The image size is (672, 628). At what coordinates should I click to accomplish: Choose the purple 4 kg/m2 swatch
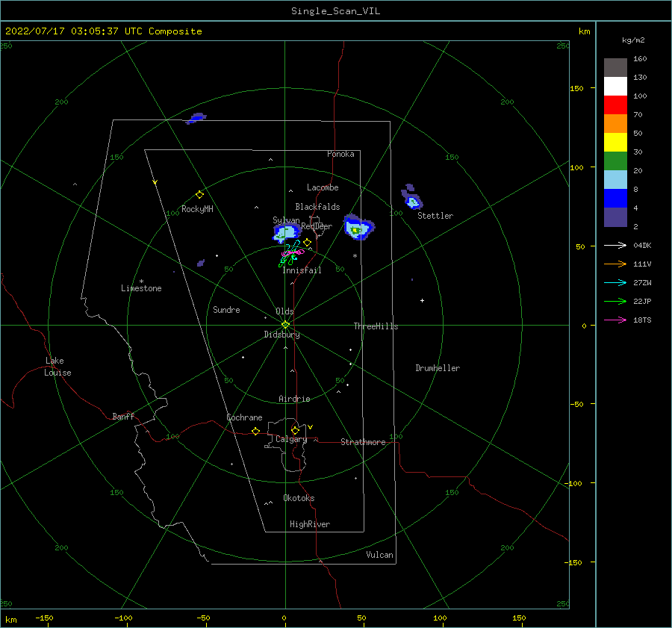pos(615,217)
